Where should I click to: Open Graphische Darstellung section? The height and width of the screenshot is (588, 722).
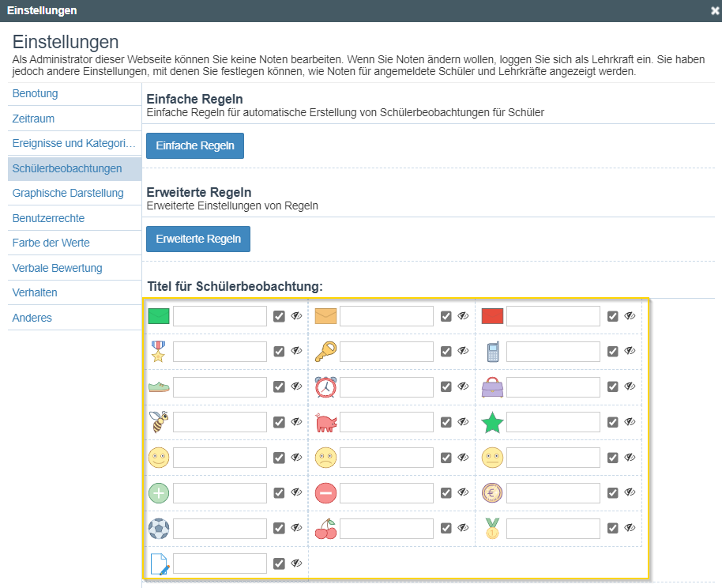[x=68, y=193]
